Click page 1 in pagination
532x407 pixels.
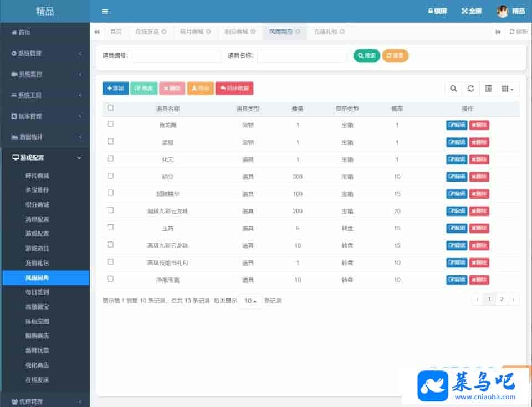(x=489, y=299)
